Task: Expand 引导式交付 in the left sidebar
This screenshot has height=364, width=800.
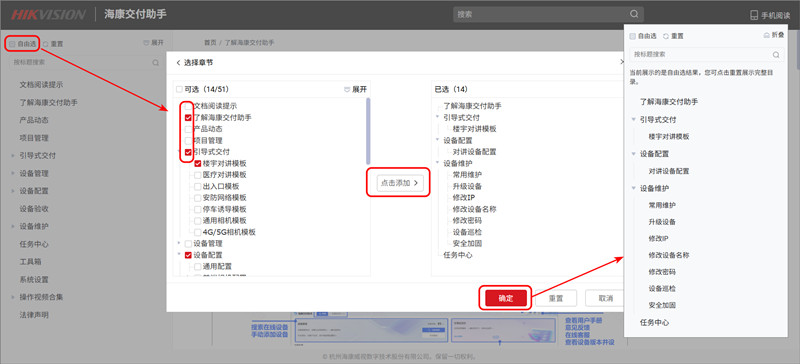Action: click(x=13, y=156)
